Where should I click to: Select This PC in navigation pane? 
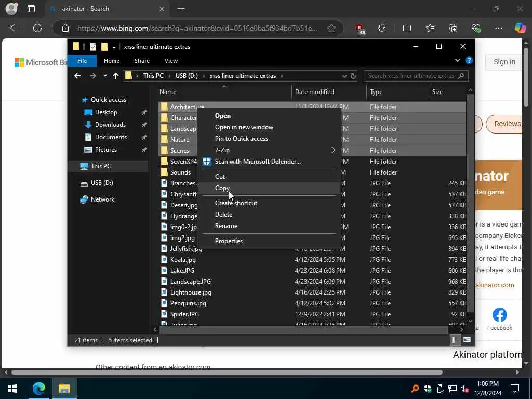[101, 166]
